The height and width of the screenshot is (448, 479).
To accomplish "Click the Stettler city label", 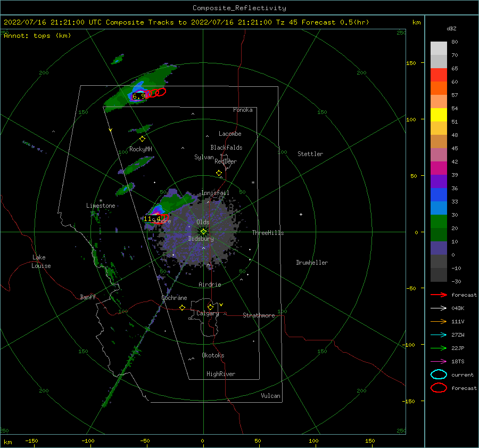I will (310, 154).
